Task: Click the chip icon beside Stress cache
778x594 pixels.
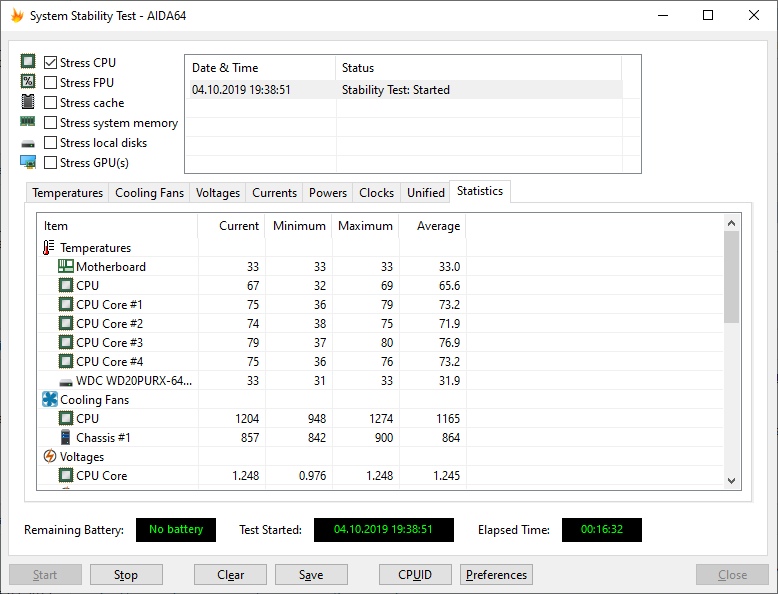Action: (x=28, y=102)
